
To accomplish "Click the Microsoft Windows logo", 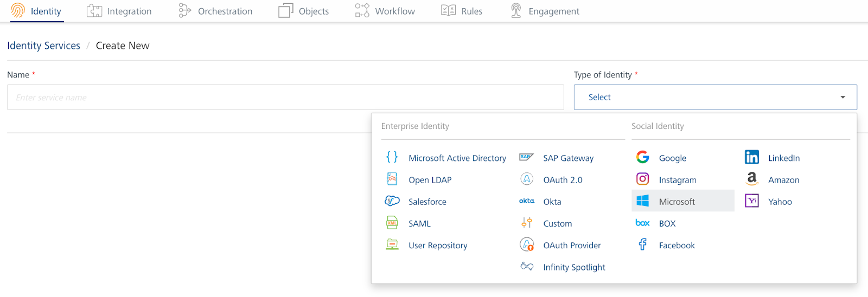I will [x=643, y=201].
